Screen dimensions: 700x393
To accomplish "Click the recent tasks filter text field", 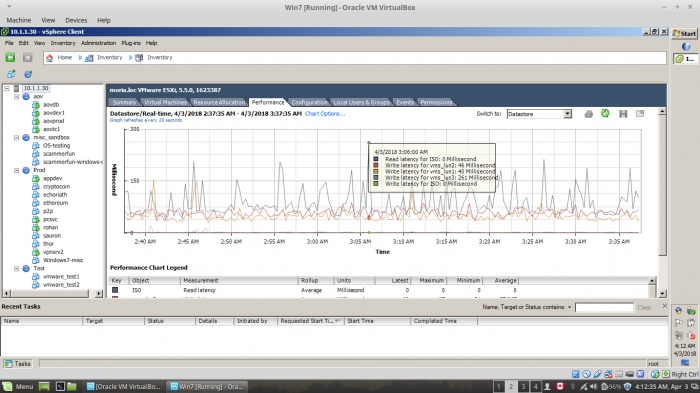I will tap(604, 307).
